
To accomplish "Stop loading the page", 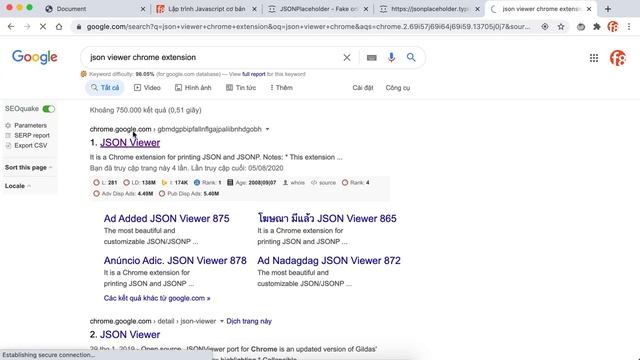I will pyautogui.click(x=43, y=27).
